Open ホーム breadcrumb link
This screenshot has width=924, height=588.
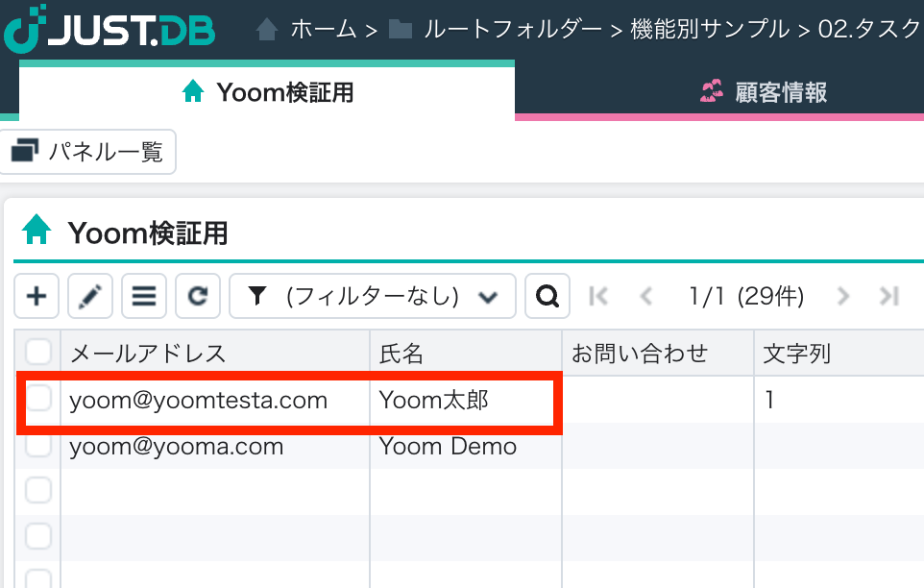324,29
